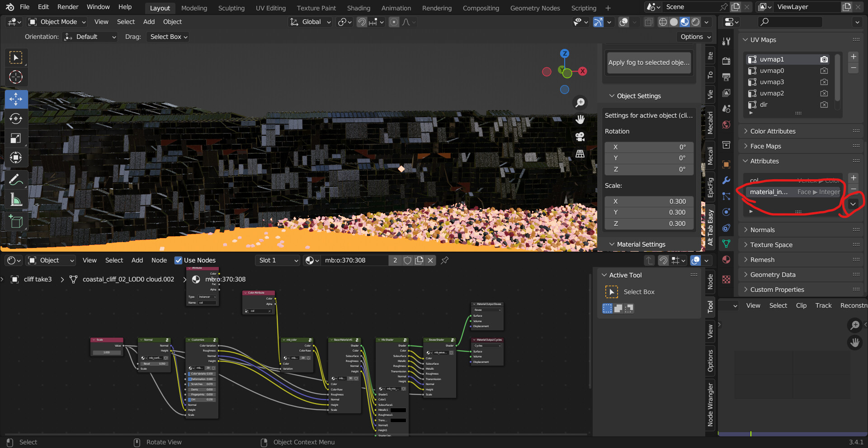The height and width of the screenshot is (448, 868).
Task: Open the Select Box drag dropdown
Action: (x=168, y=37)
